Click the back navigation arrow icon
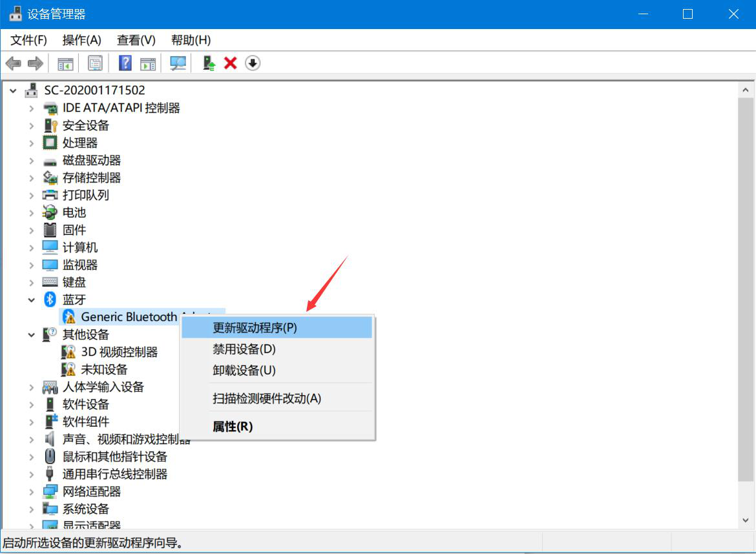This screenshot has height=554, width=756. [14, 63]
